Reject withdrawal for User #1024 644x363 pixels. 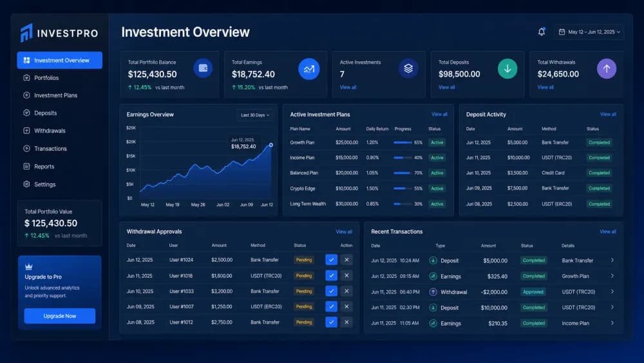(346, 260)
